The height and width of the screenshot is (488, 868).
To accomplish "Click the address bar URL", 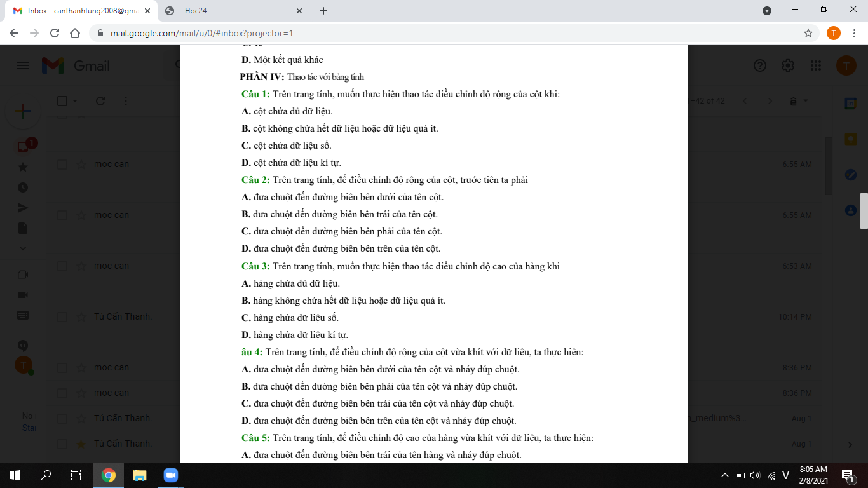I will 202,33.
